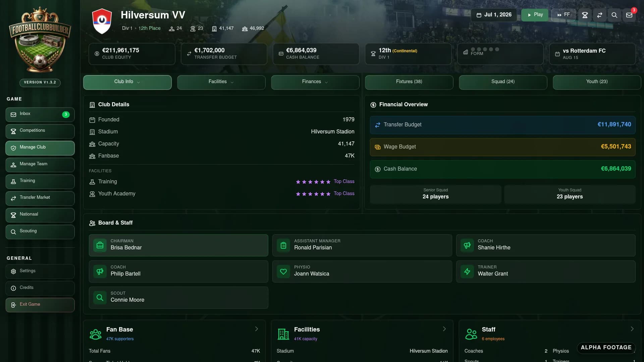The height and width of the screenshot is (362, 644).
Task: Click Philip Bartell's coach megaphone icon
Action: click(100, 271)
